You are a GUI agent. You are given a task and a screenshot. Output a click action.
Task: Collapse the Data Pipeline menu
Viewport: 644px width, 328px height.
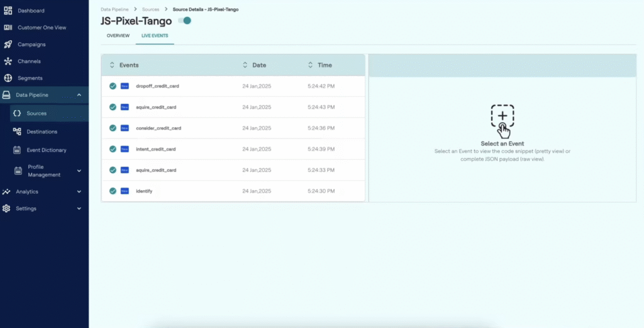pos(79,95)
